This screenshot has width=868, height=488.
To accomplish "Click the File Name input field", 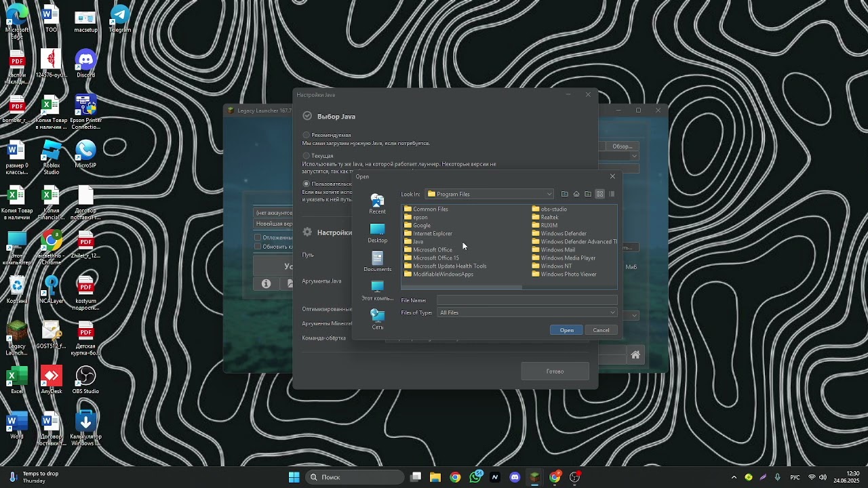I will pyautogui.click(x=527, y=300).
